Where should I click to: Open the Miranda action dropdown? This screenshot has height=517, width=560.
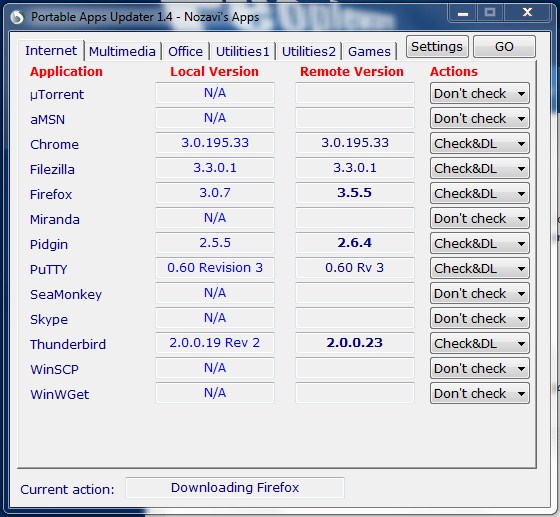[480, 219]
